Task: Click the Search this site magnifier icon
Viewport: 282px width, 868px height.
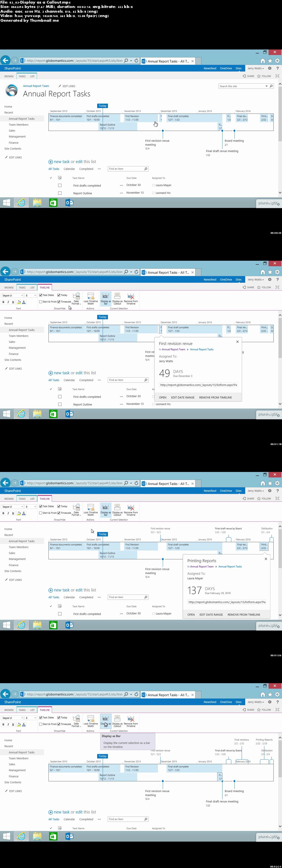Action: (271, 86)
